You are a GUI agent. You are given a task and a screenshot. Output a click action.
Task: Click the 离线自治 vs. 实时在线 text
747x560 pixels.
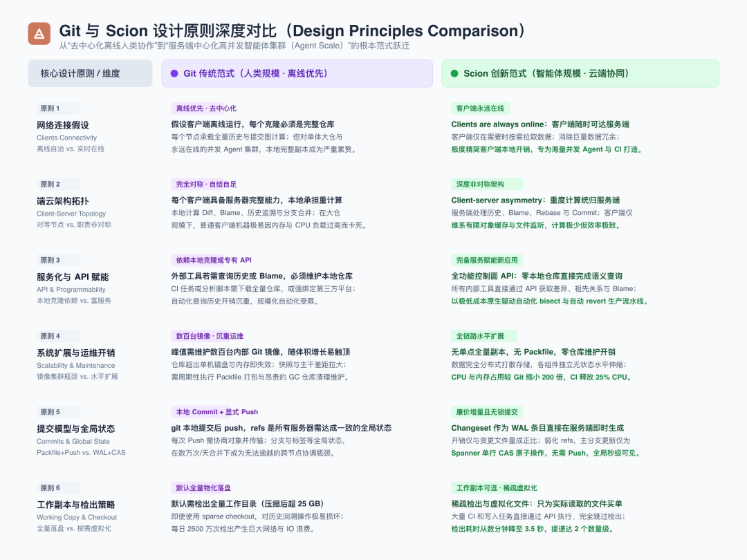71,149
